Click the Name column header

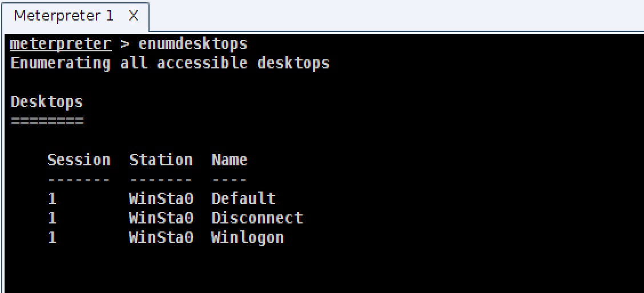tap(229, 160)
